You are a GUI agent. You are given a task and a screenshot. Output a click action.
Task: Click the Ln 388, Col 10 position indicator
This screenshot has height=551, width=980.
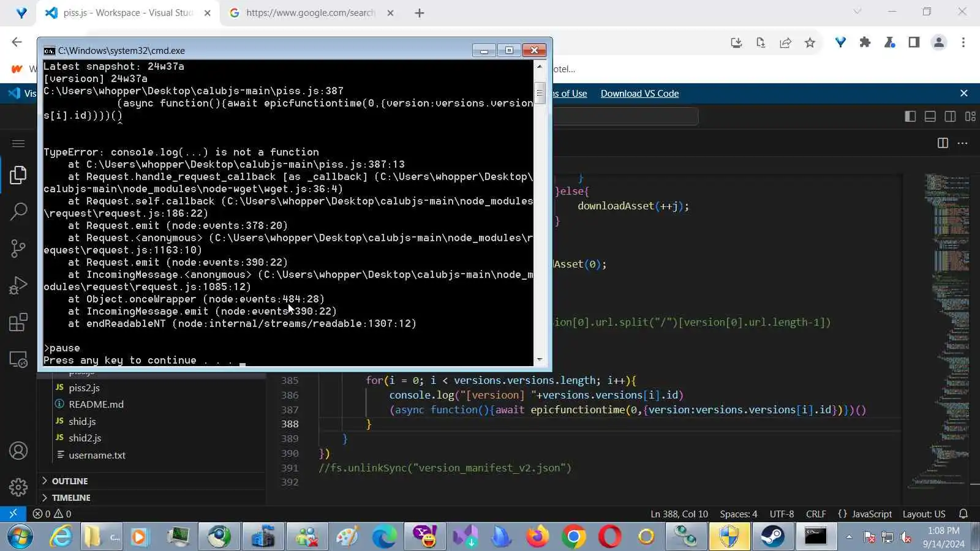pos(679,514)
